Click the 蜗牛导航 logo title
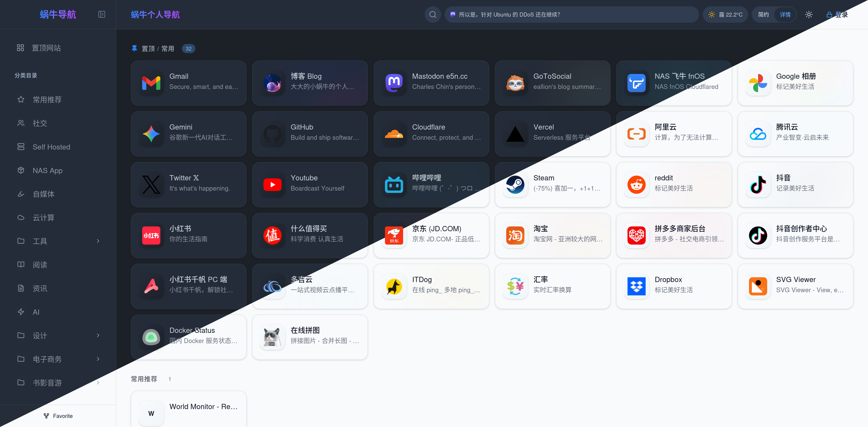The image size is (868, 427). [58, 15]
